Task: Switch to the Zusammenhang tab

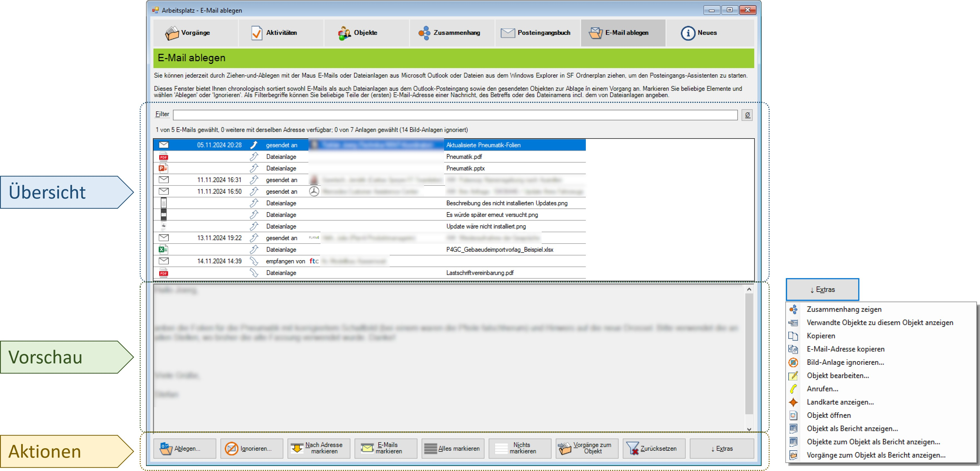Action: [452, 33]
